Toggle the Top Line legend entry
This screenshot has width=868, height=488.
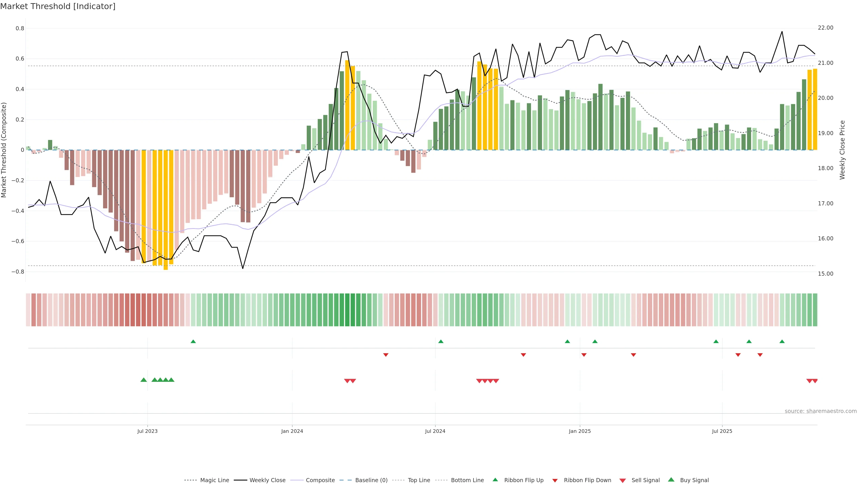tap(419, 480)
